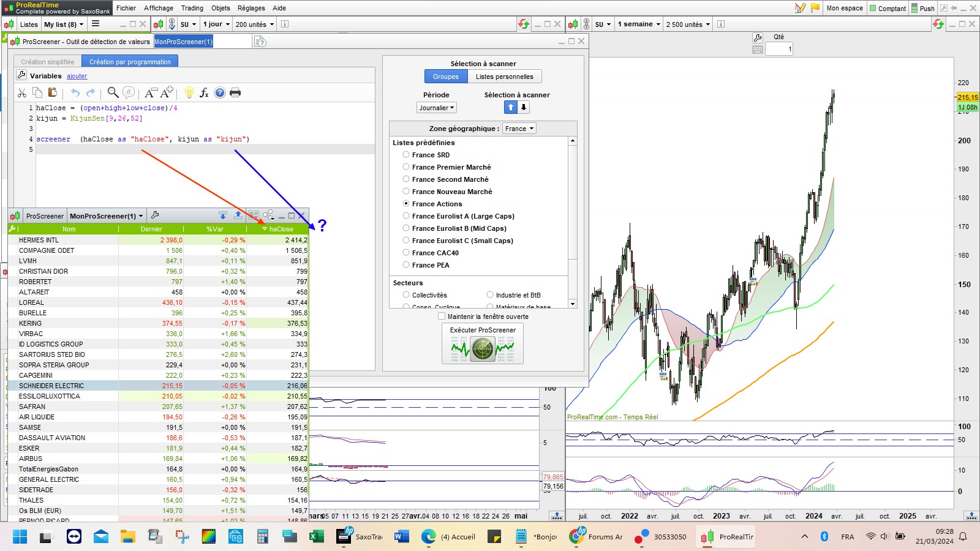Screen dimensions: 980x551
Task: Expand the Période Journalier dropdown
Action: click(x=437, y=108)
